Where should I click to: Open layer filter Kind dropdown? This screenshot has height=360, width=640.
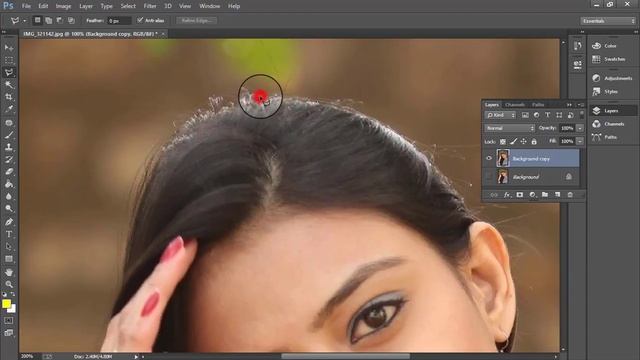click(x=501, y=115)
